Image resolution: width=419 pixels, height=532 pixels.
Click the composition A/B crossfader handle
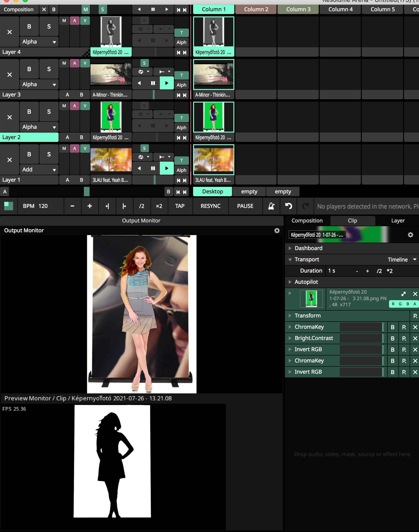point(87,192)
